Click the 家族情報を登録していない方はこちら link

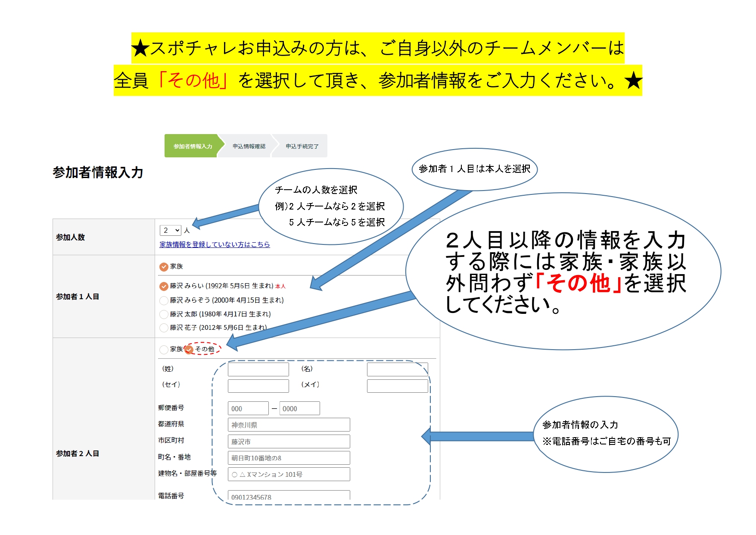215,244
